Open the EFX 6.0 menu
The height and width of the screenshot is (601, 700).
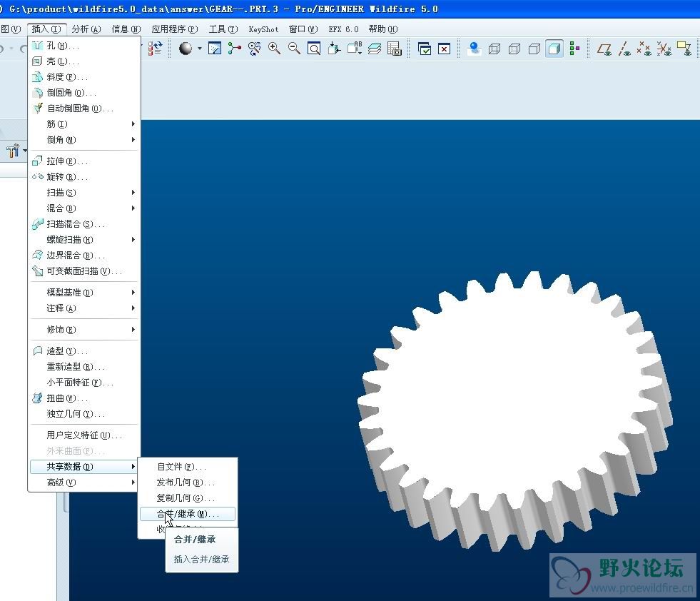[x=343, y=29]
